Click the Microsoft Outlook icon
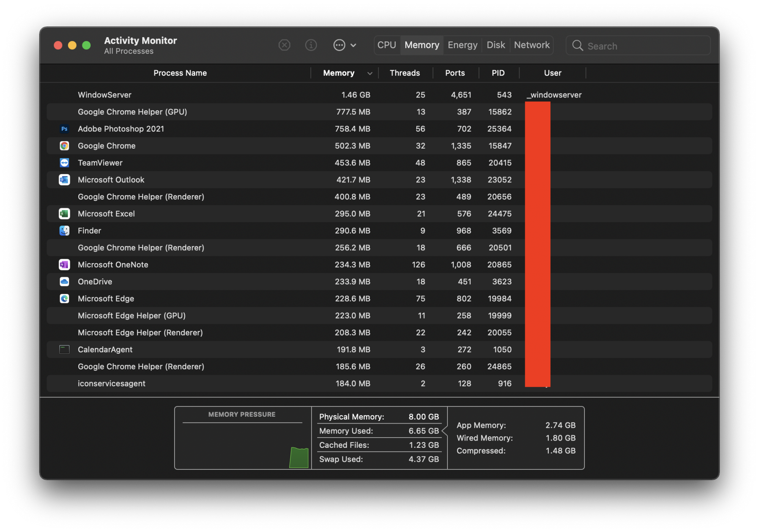 coord(65,180)
